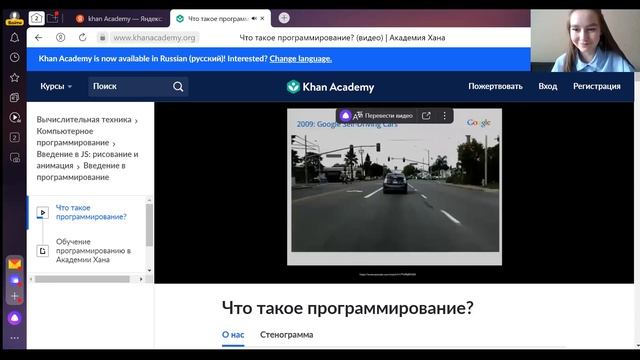Screen dimensions: 640x360
Task: Click Khan Academy logo in header
Action: tap(330, 87)
